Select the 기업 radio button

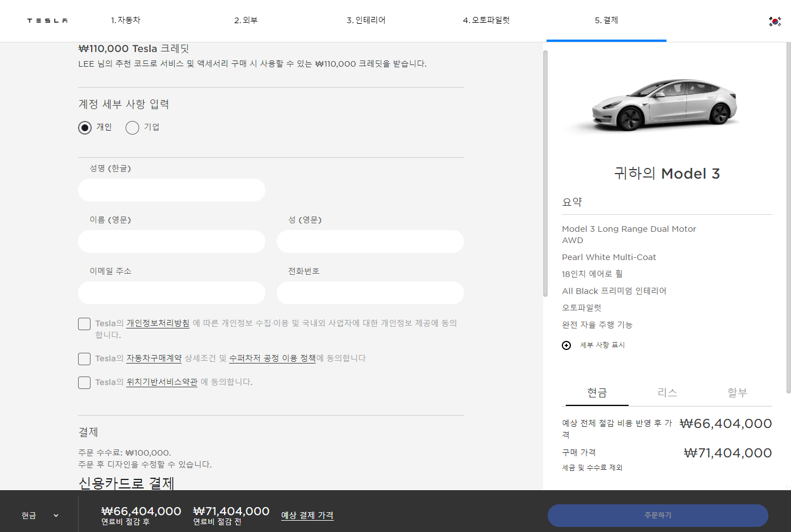[x=132, y=128]
